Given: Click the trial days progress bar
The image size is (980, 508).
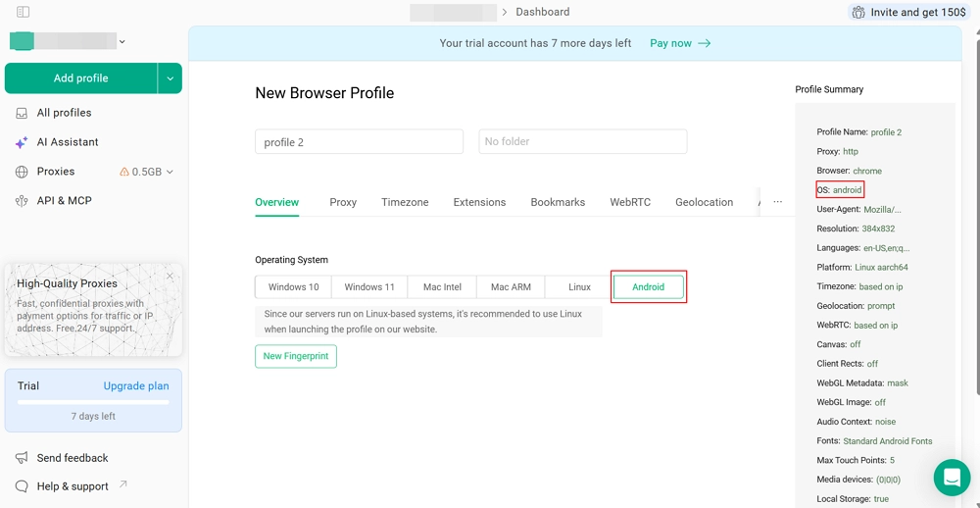Looking at the screenshot, I should 93,402.
